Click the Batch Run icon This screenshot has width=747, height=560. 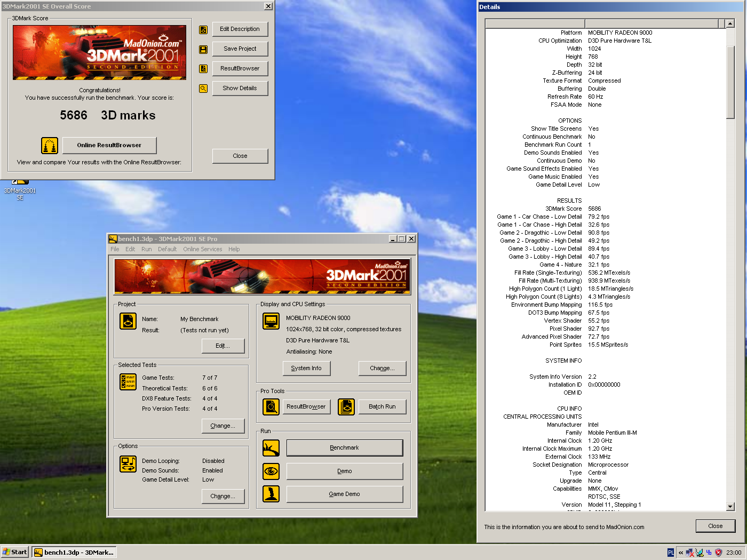pos(346,407)
